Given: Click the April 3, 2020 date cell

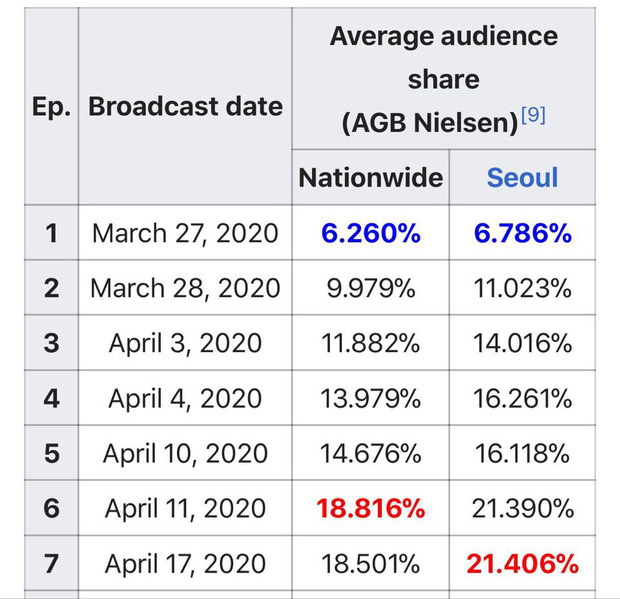Looking at the screenshot, I should (x=185, y=343).
